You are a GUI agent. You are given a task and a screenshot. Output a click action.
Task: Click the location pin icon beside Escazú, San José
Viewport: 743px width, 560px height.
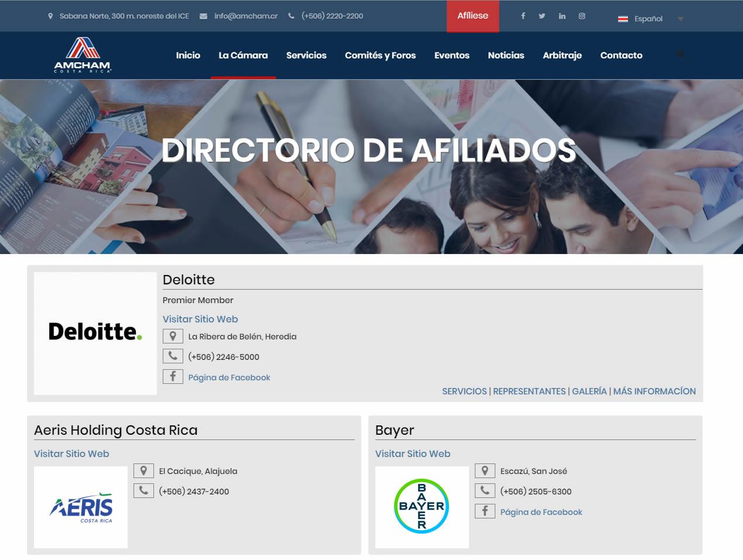485,470
